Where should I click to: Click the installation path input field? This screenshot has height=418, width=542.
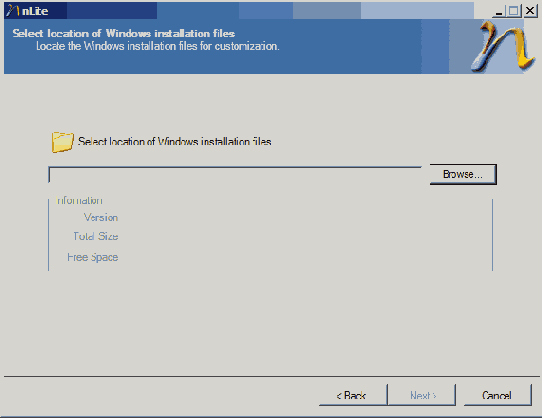point(235,175)
